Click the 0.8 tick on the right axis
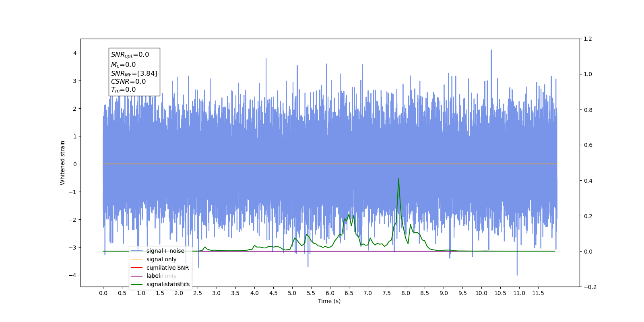This screenshot has width=644, height=322. coord(588,110)
